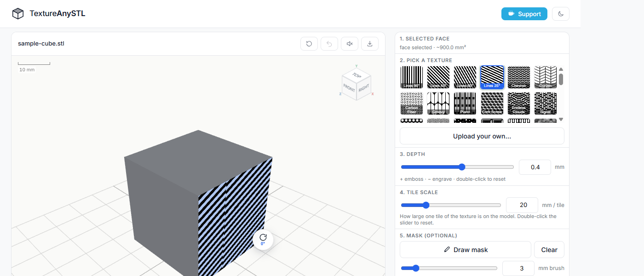Image resolution: width=644 pixels, height=276 pixels.
Task: Click the mask brush size slider handle
Action: (x=416, y=268)
